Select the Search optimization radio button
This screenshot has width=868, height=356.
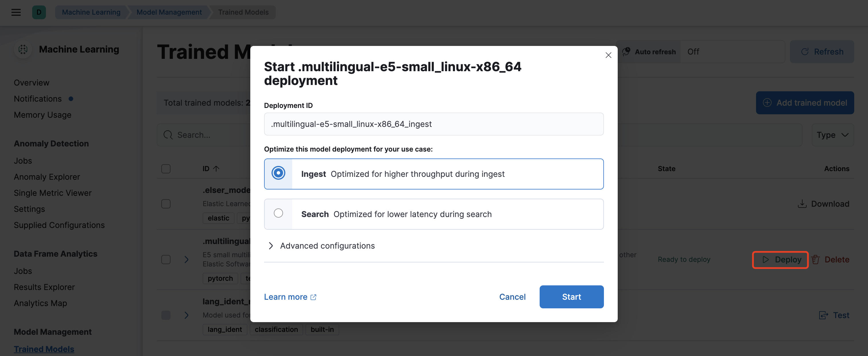pos(278,213)
